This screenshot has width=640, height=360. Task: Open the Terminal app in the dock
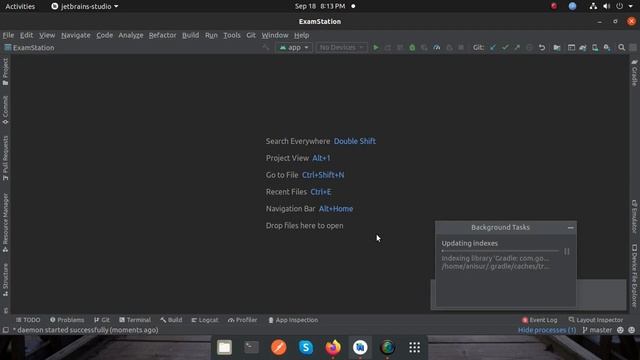click(251, 347)
